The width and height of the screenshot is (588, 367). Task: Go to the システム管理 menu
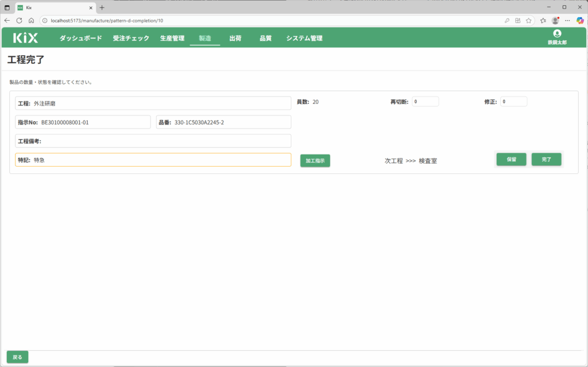304,38
